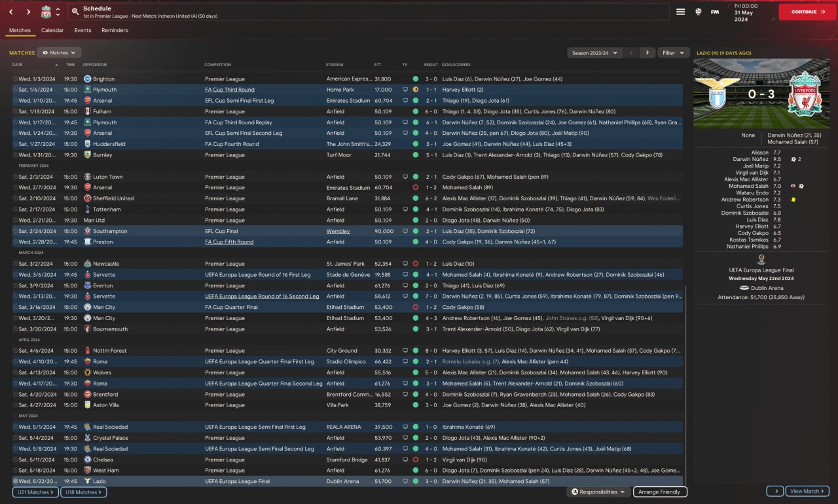Open the hamburger main menu
This screenshot has width=838, height=504.
pos(680,12)
